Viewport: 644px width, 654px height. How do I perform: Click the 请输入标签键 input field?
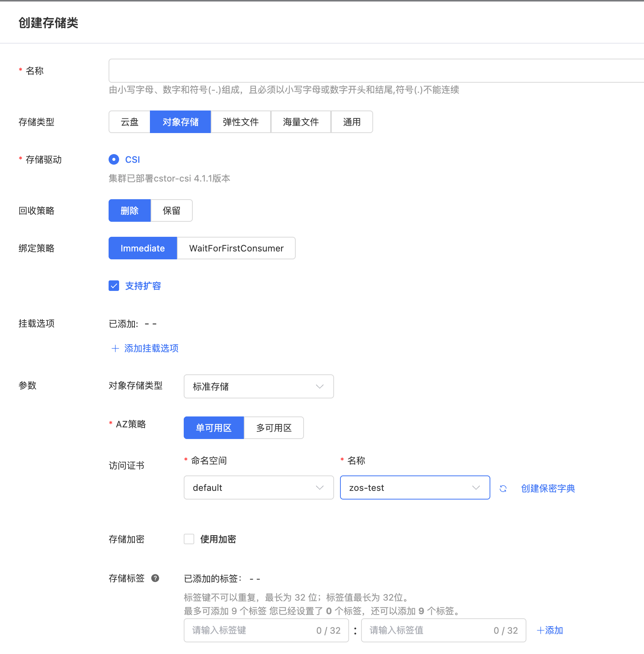(x=266, y=630)
